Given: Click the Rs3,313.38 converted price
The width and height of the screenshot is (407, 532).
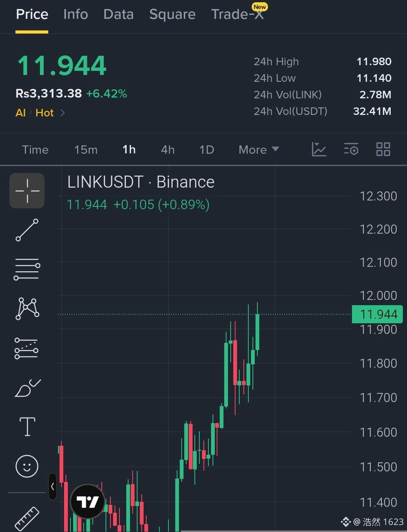Looking at the screenshot, I should (x=49, y=93).
